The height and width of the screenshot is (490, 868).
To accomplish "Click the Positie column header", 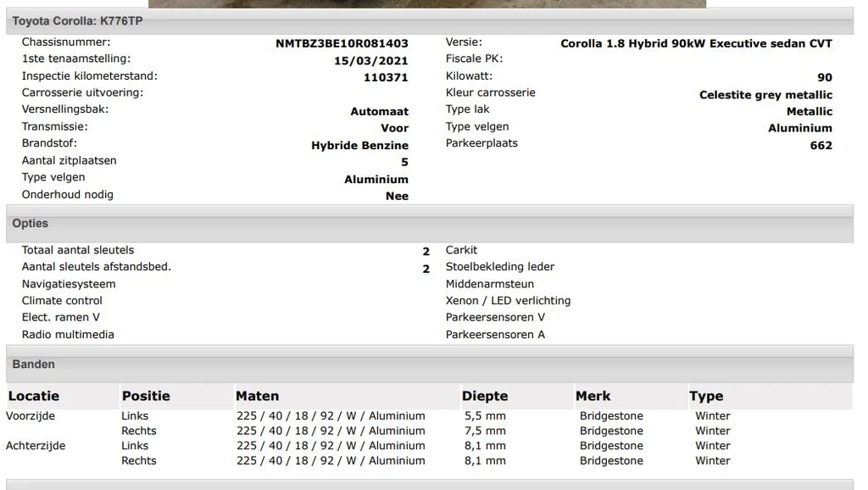I will coord(146,396).
